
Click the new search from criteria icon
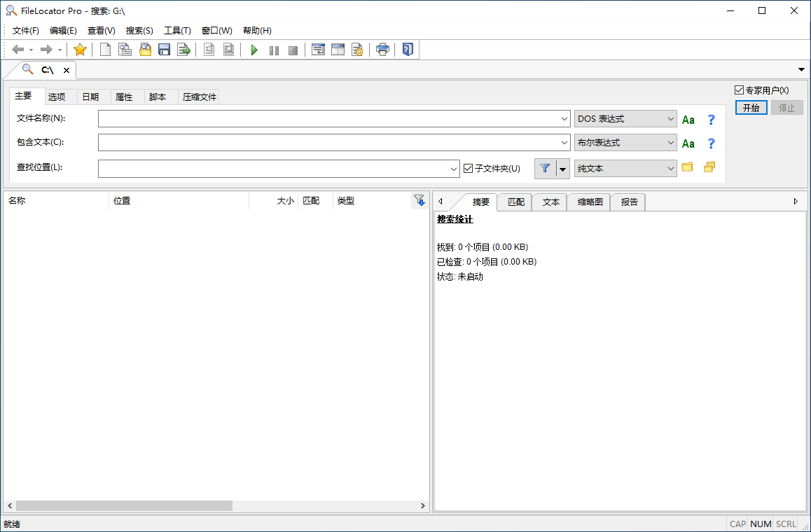tap(125, 50)
